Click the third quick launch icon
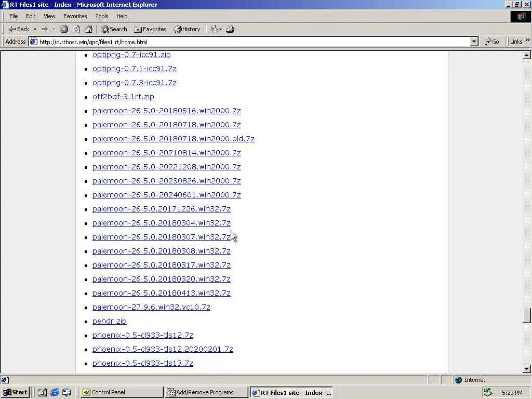Image resolution: width=532 pixels, height=399 pixels. click(x=67, y=392)
